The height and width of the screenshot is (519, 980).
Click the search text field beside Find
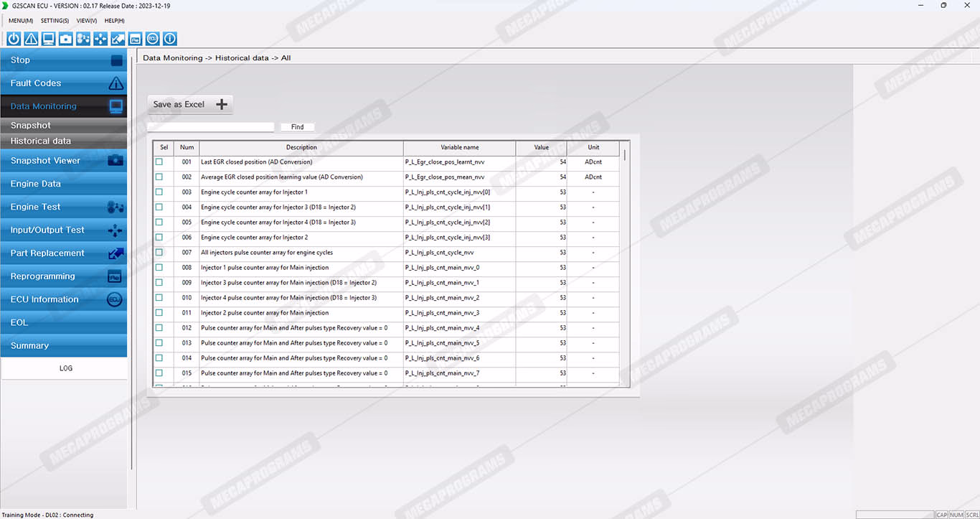click(211, 127)
